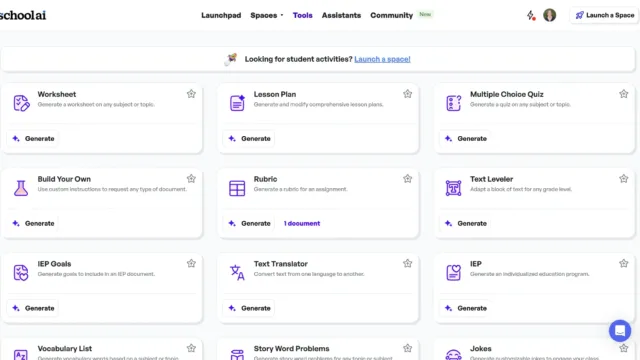Star the IEP Goals tool
The image size is (640, 360).
tap(191, 263)
